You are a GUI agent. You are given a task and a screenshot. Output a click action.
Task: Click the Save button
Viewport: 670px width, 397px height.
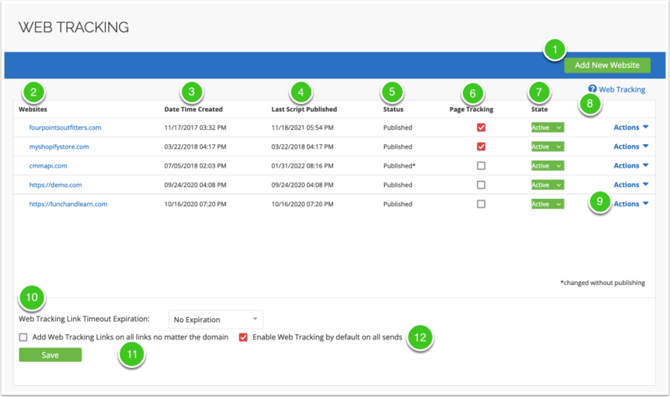[50, 355]
